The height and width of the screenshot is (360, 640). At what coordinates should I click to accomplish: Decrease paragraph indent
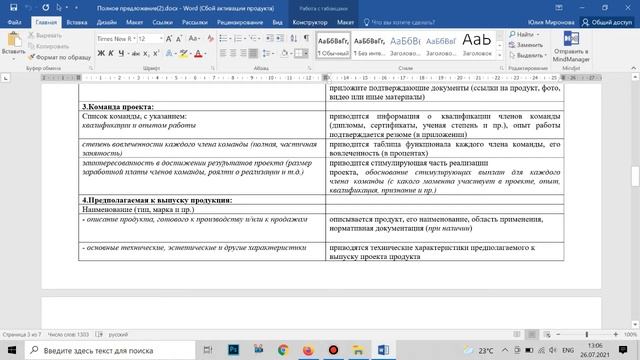(269, 38)
